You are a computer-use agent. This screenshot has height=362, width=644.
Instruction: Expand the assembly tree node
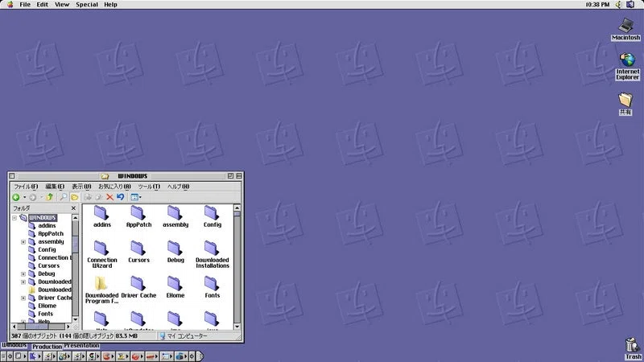tap(23, 242)
